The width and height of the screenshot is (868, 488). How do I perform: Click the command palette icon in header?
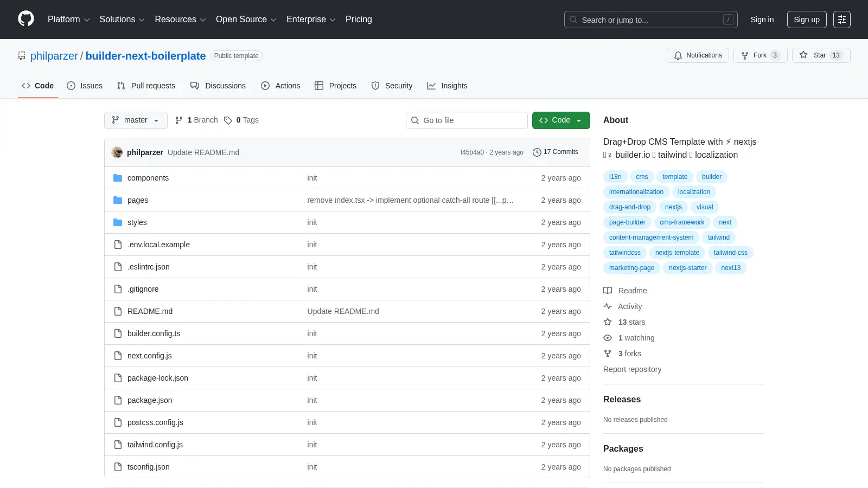coord(842,20)
